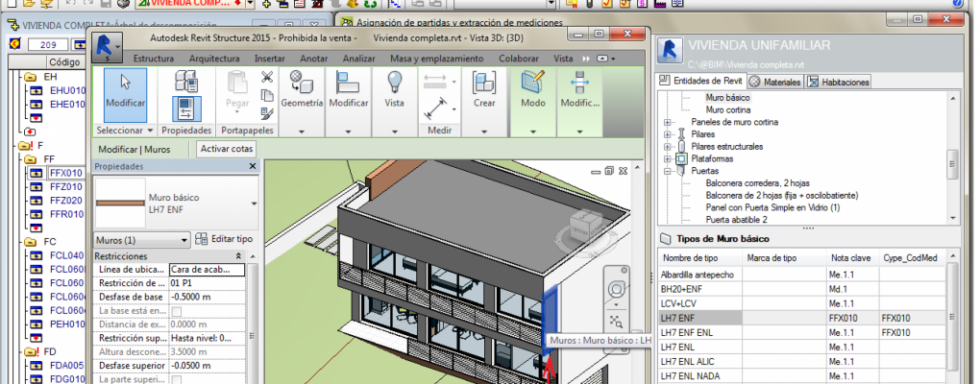Screen dimensions: 980x384
Task: Click the Match type properties brush icon
Action: click(x=267, y=113)
